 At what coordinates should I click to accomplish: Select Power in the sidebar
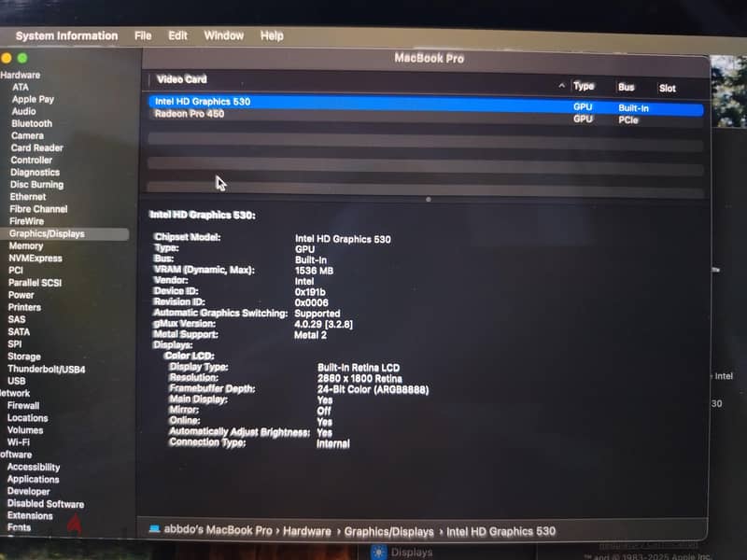click(21, 295)
